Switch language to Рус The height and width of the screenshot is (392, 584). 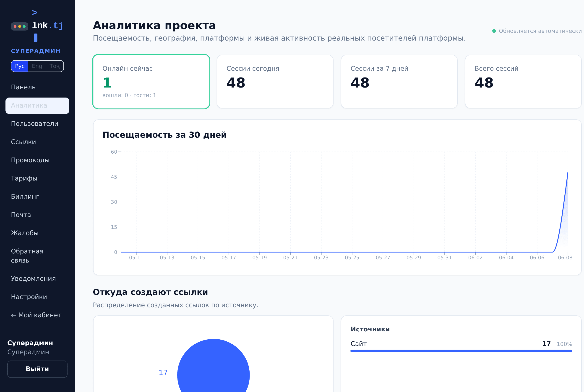tap(20, 66)
